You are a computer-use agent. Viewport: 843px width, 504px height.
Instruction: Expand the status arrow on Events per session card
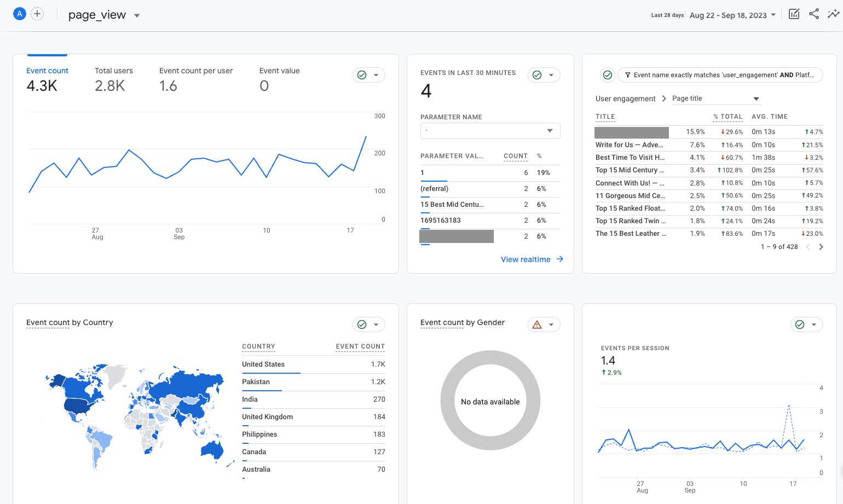[814, 325]
